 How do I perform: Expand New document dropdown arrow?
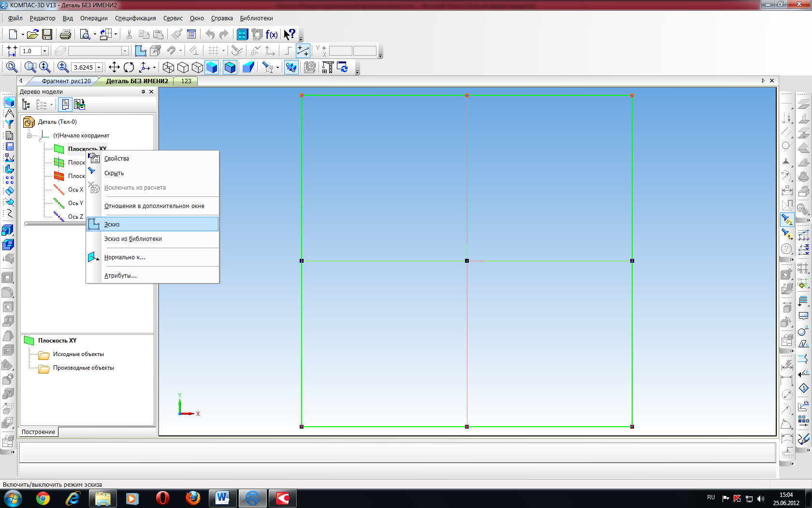point(22,35)
